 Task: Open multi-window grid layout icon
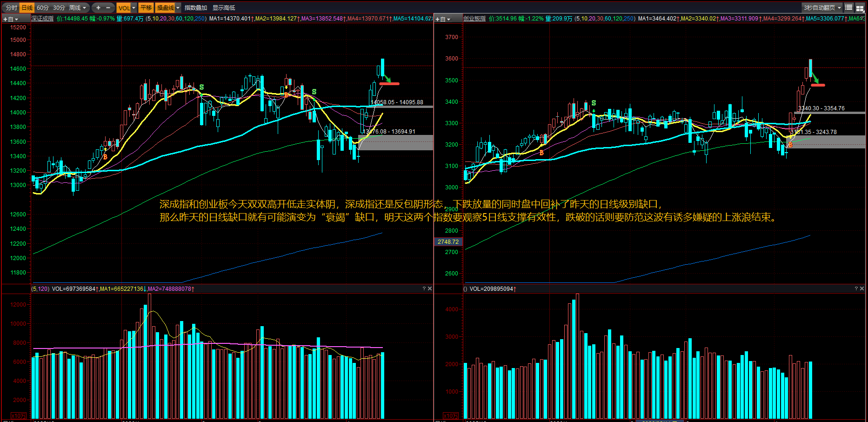pos(860,8)
